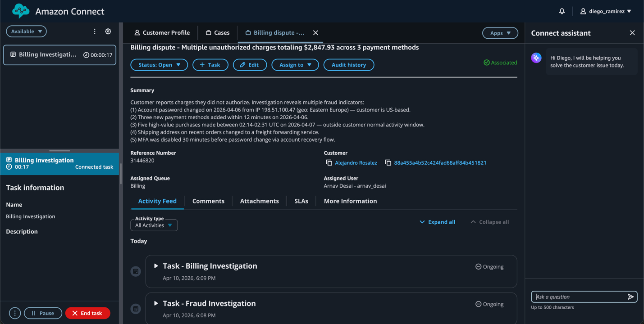Edit the case with the Edit button

250,65
